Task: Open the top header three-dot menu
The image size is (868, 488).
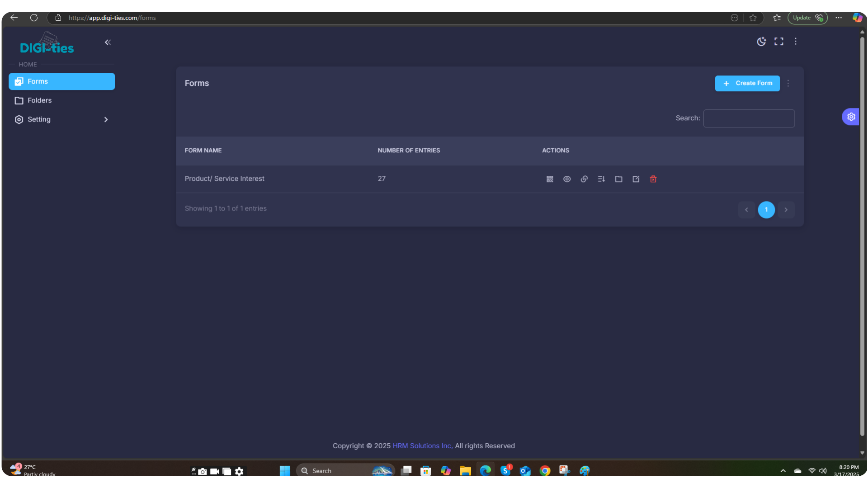Action: [796, 42]
